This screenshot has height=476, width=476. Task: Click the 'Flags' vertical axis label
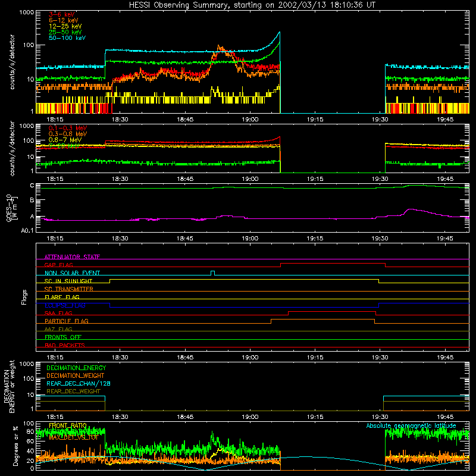[24, 297]
